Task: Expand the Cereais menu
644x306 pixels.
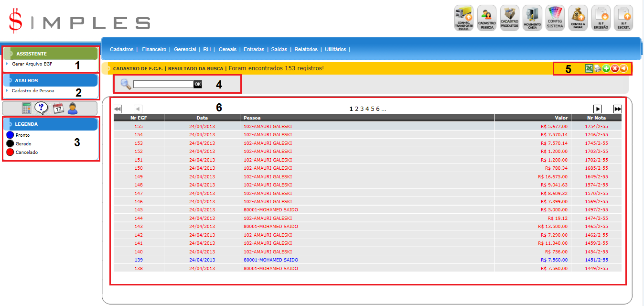Action: click(227, 49)
